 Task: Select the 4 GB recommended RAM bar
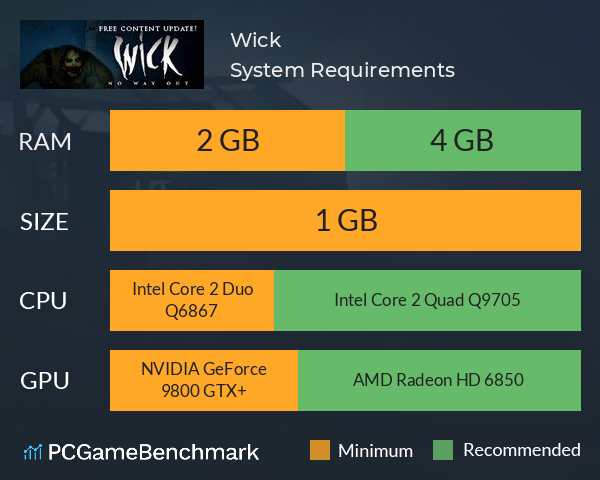463,140
